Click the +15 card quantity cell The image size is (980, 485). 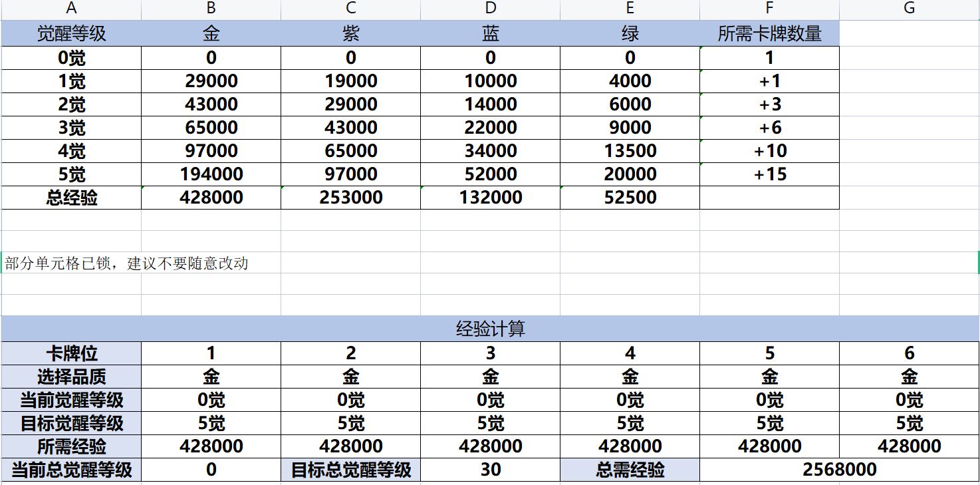click(x=769, y=174)
